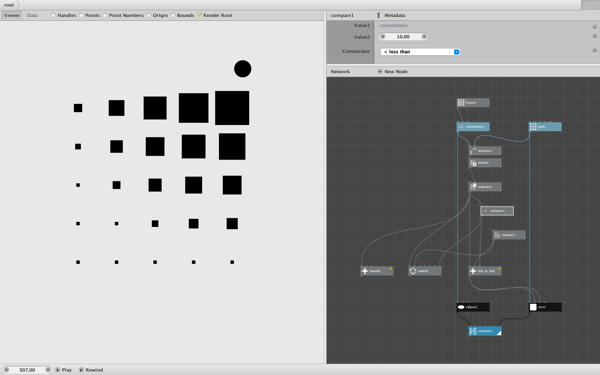Enable the Origin checkbox

[x=148, y=15]
